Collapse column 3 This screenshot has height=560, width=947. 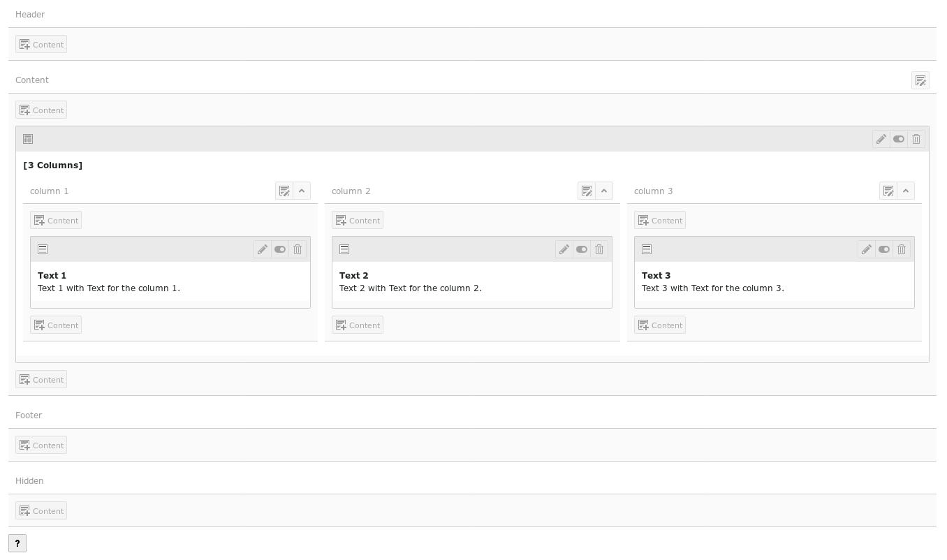tap(906, 191)
